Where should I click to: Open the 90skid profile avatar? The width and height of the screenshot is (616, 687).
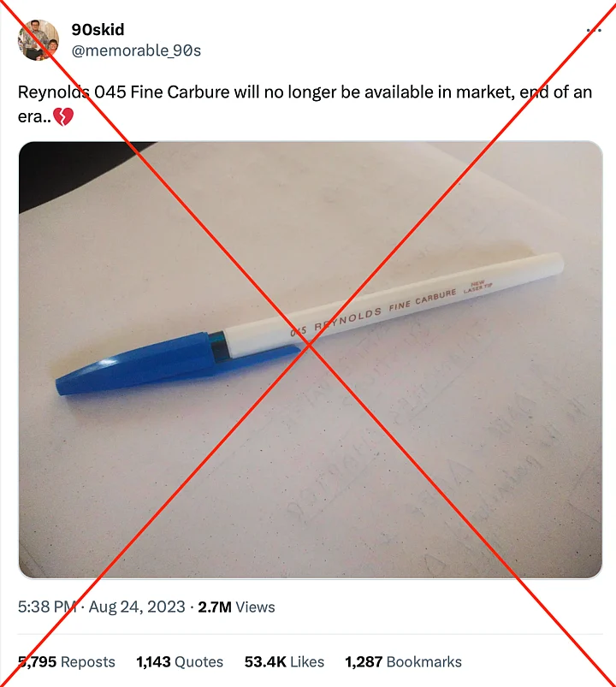pos(38,40)
